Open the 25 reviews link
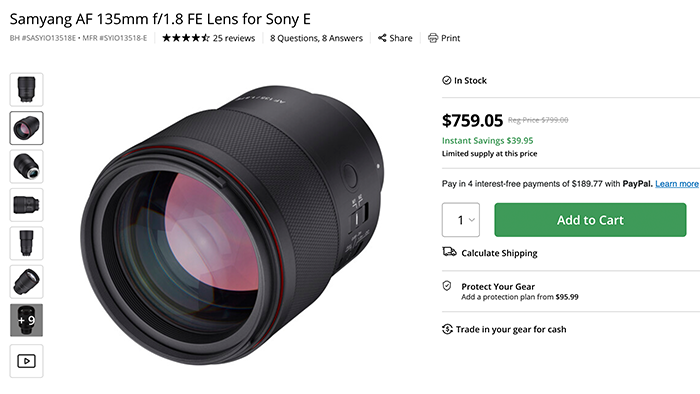This screenshot has height=394, width=700. (x=234, y=38)
